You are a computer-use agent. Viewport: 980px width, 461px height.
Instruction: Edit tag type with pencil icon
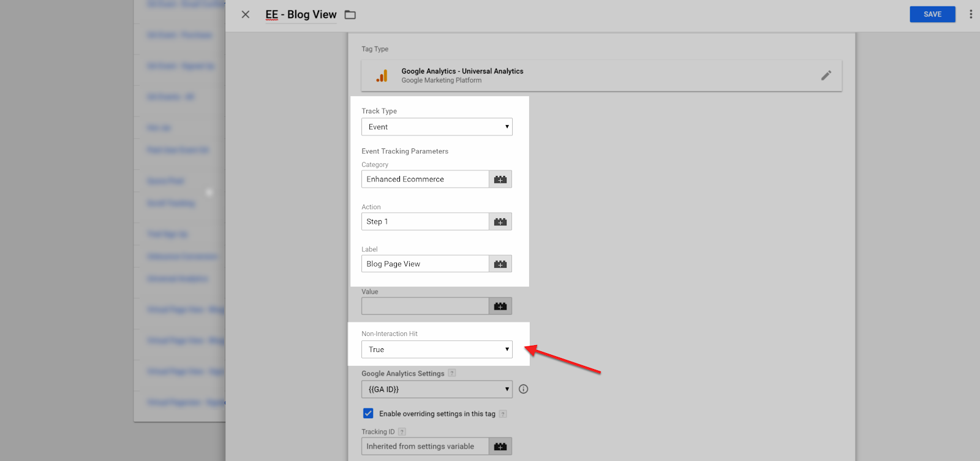pyautogui.click(x=826, y=75)
